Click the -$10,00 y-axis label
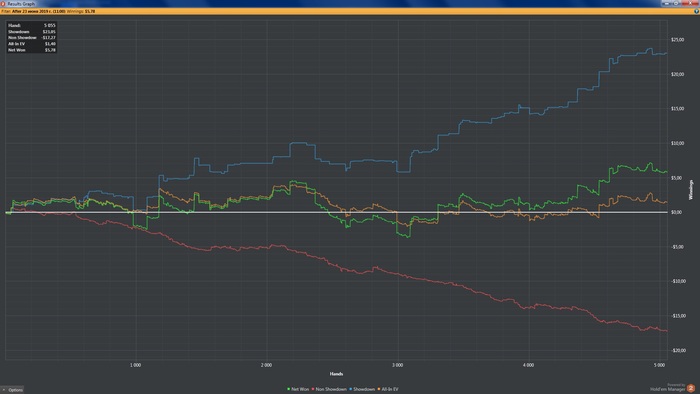 coord(678,281)
